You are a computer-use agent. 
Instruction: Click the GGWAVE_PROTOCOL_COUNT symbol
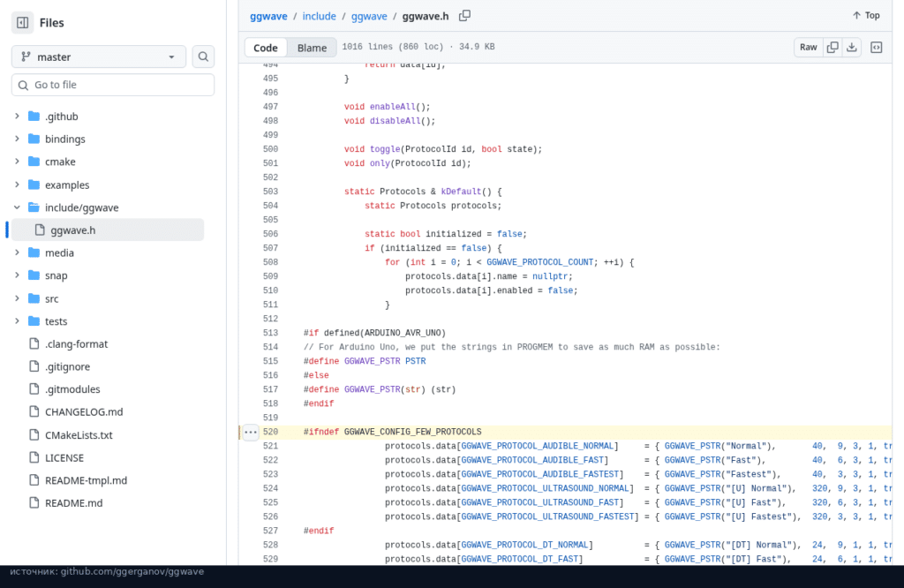click(x=539, y=262)
